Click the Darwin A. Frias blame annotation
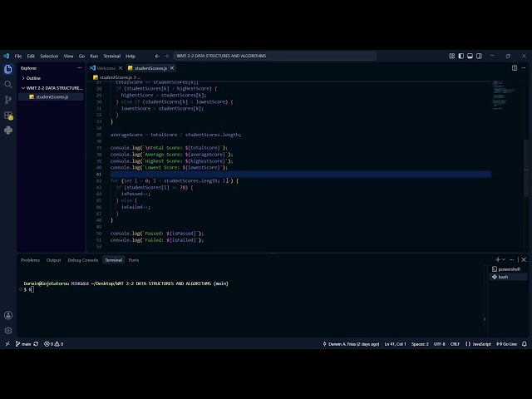The height and width of the screenshot is (399, 532). point(351,344)
